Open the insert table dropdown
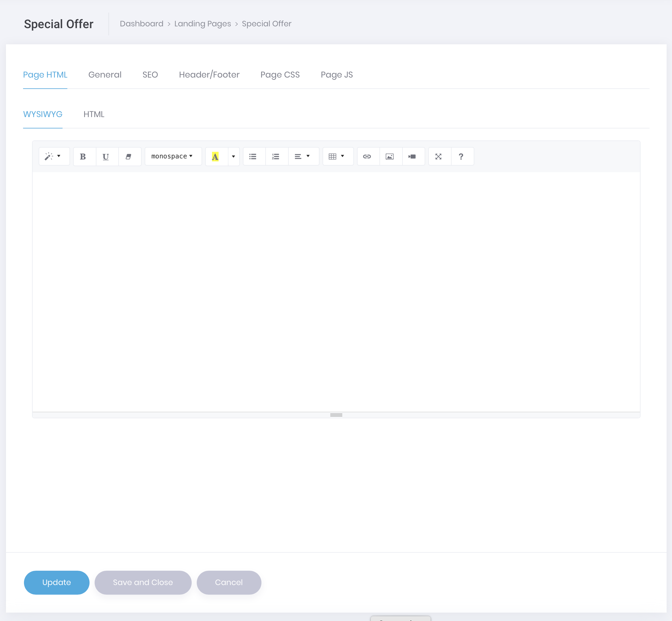672x621 pixels. [338, 156]
